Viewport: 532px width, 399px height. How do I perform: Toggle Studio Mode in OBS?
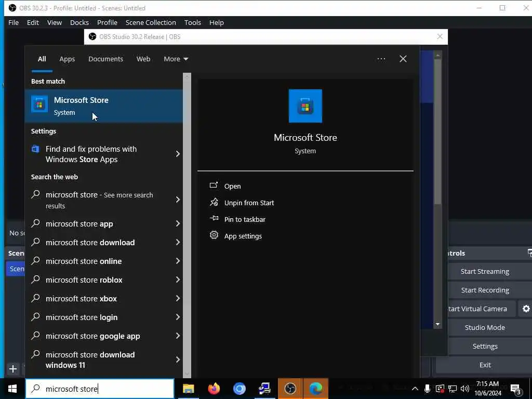(485, 327)
